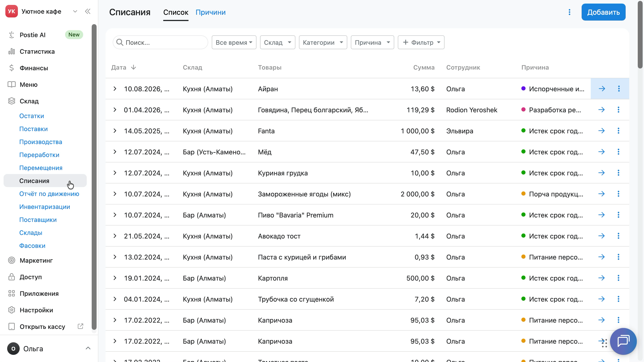The height and width of the screenshot is (362, 644).
Task: Open Отчёт по движению link
Action: pyautogui.click(x=49, y=194)
